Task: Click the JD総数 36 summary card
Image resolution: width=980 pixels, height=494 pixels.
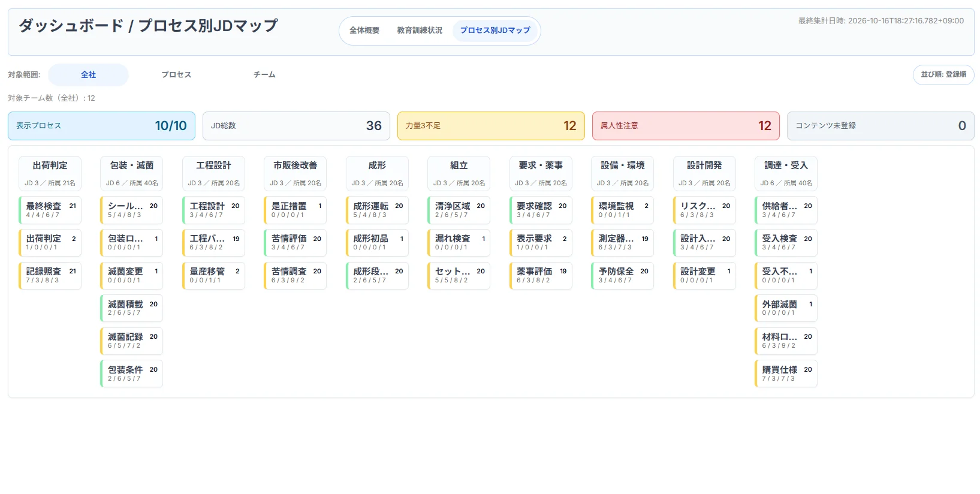Action: (296, 126)
